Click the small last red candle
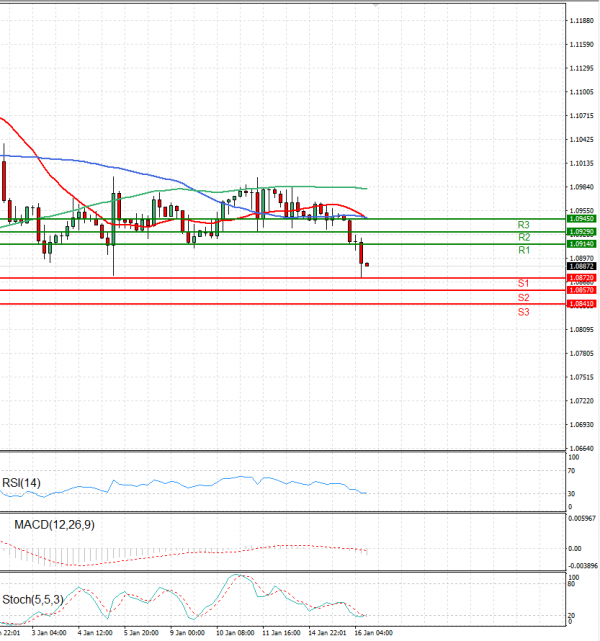The width and height of the screenshot is (600, 641). (x=367, y=265)
